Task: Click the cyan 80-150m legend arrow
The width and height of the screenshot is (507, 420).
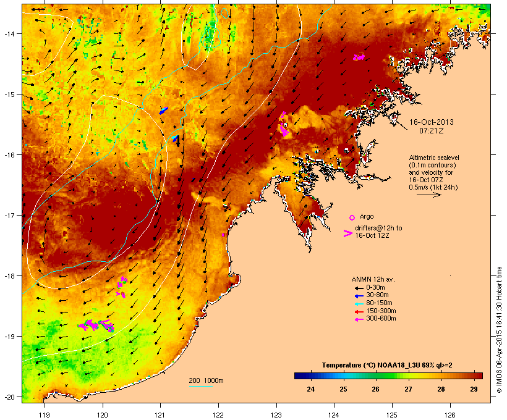Action: tap(359, 304)
